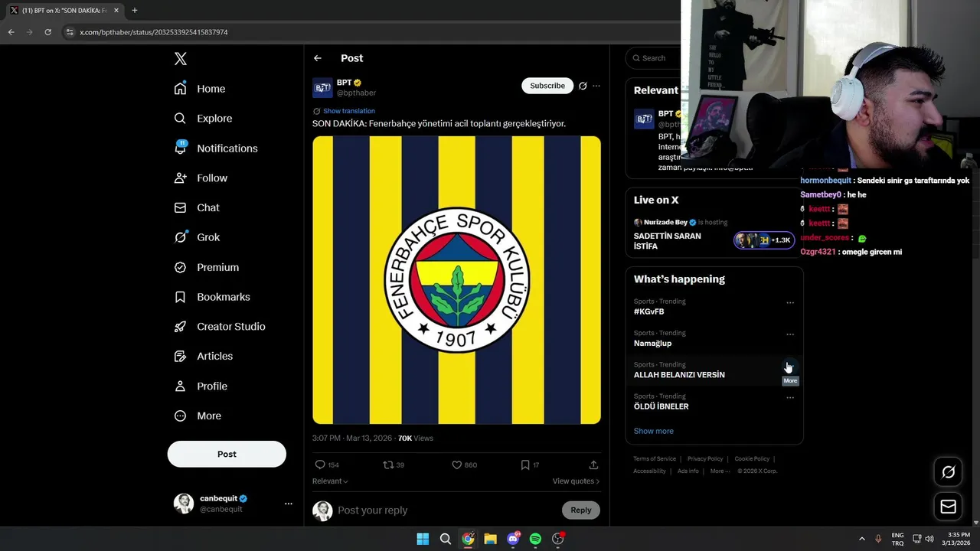Open options for the Namağlup trend
Viewport: 980px width, 551px height.
(x=790, y=334)
